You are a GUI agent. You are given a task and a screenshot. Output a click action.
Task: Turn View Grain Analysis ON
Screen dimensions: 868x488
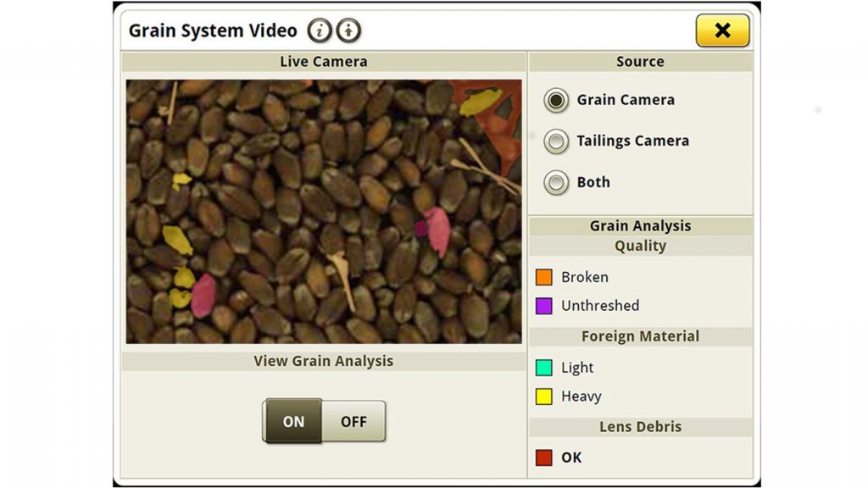[292, 421]
